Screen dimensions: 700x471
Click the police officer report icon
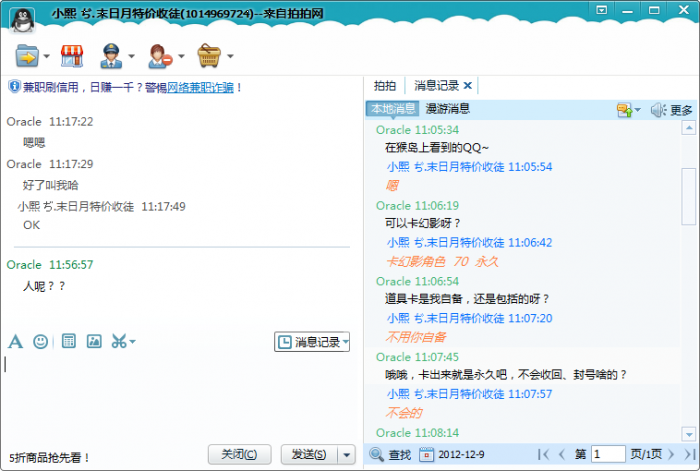click(x=111, y=56)
